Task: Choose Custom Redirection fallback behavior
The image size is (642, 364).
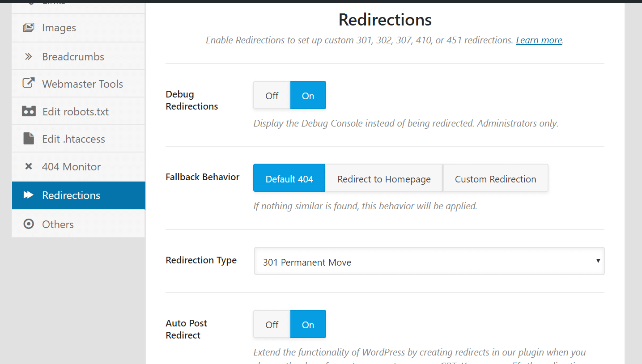Action: tap(495, 178)
